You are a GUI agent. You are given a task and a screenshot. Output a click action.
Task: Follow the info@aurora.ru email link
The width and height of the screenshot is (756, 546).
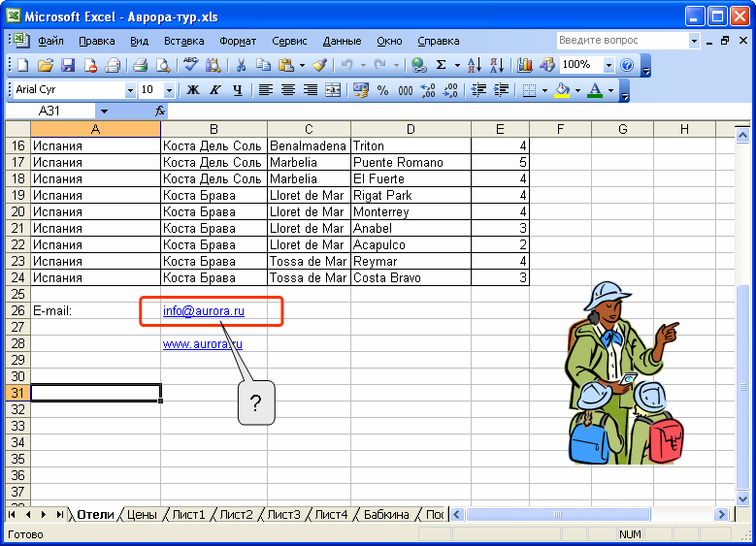coord(204,311)
